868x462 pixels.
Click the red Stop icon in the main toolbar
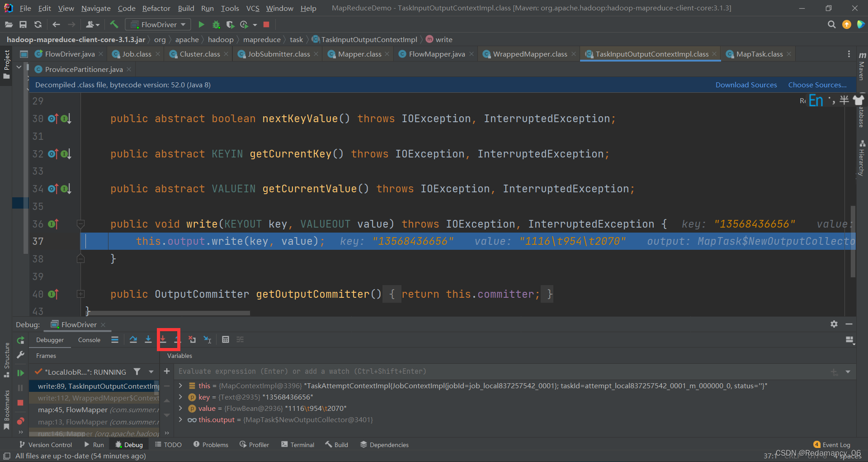266,24
